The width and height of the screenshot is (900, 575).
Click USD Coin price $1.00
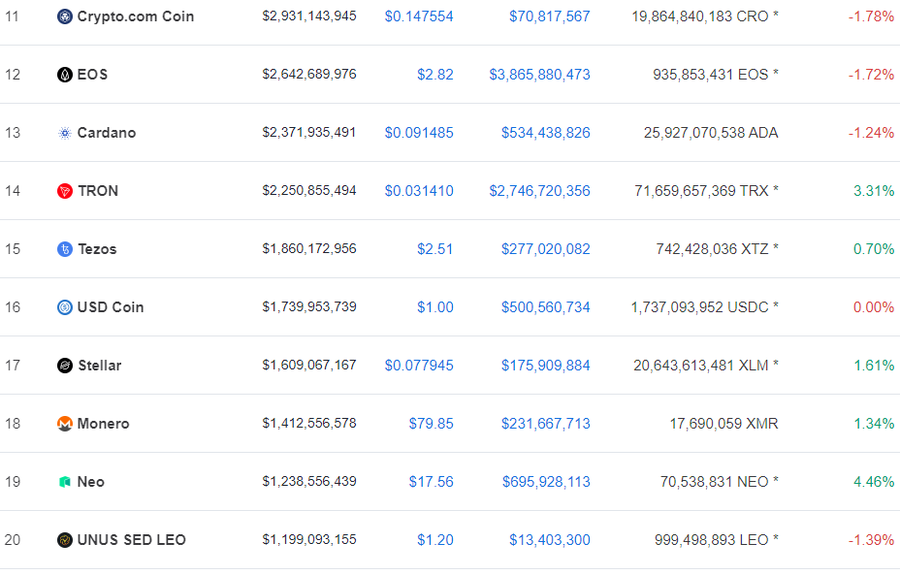point(435,308)
